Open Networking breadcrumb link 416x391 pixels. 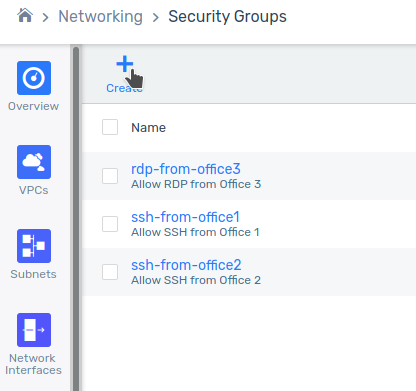tap(100, 17)
